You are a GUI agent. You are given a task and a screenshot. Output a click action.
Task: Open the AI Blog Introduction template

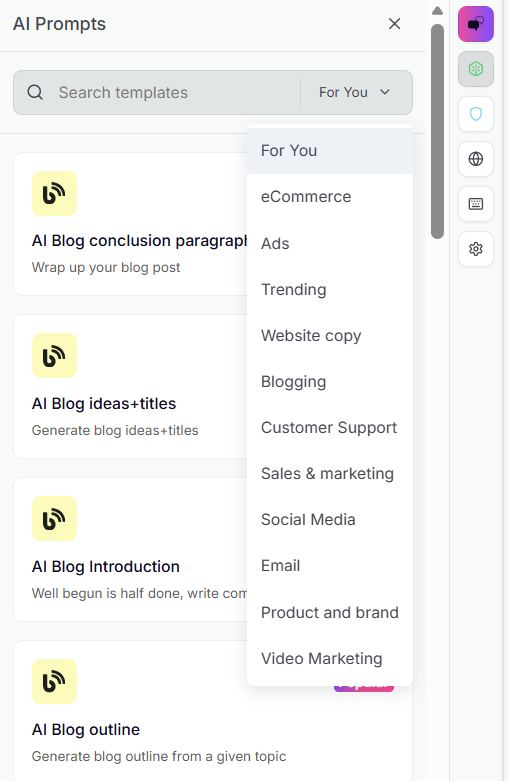(106, 566)
